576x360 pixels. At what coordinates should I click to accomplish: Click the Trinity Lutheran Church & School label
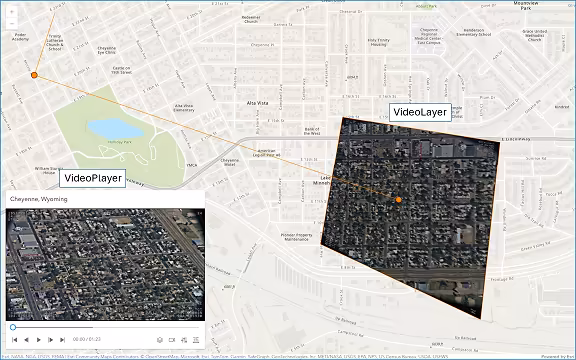55,43
